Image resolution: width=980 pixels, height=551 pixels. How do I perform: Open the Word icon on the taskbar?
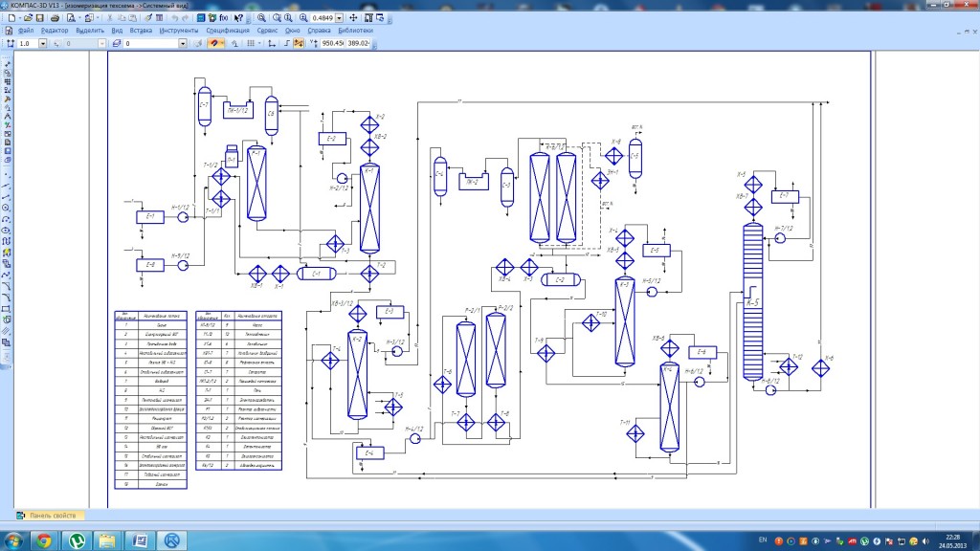pos(140,540)
